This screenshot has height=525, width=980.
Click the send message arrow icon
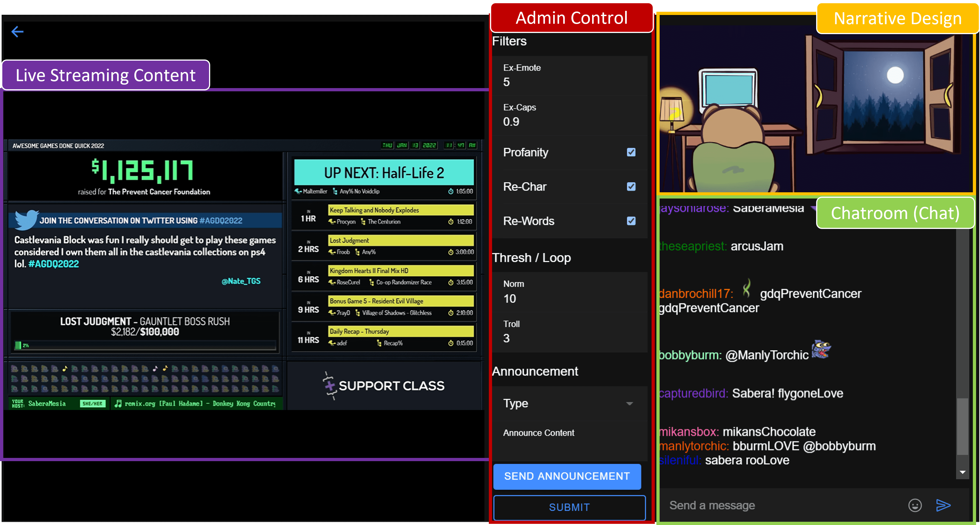[x=943, y=505]
